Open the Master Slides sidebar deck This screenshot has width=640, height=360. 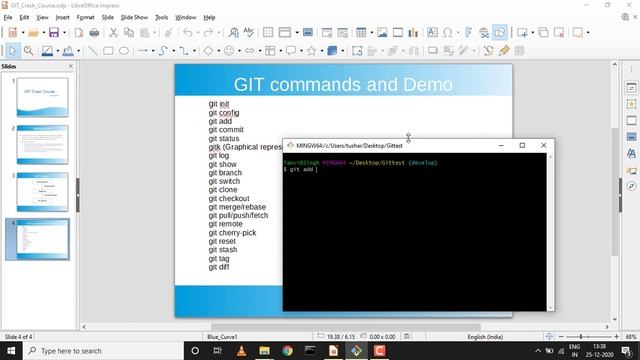click(631, 137)
